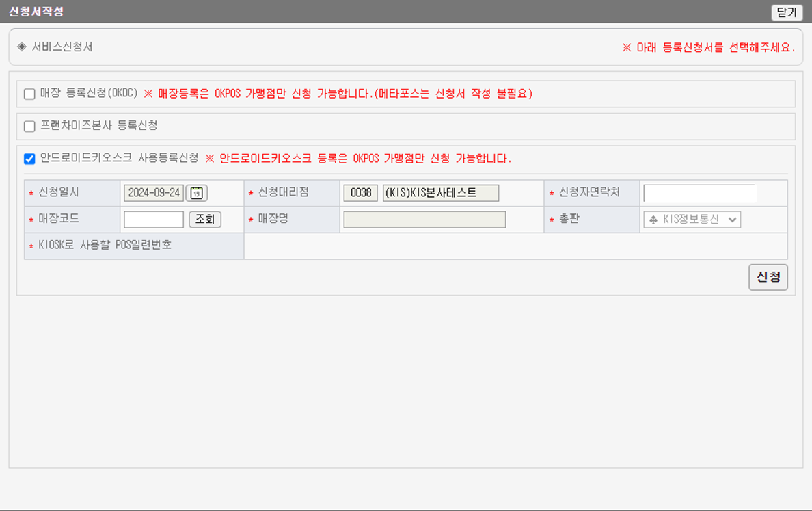Click the 신청서작성 title bar text

coord(37,12)
